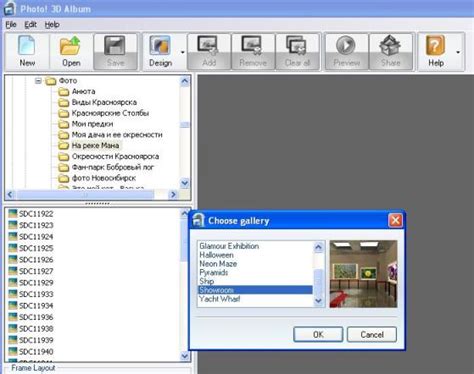Click the Clear all toolbar icon

click(297, 46)
